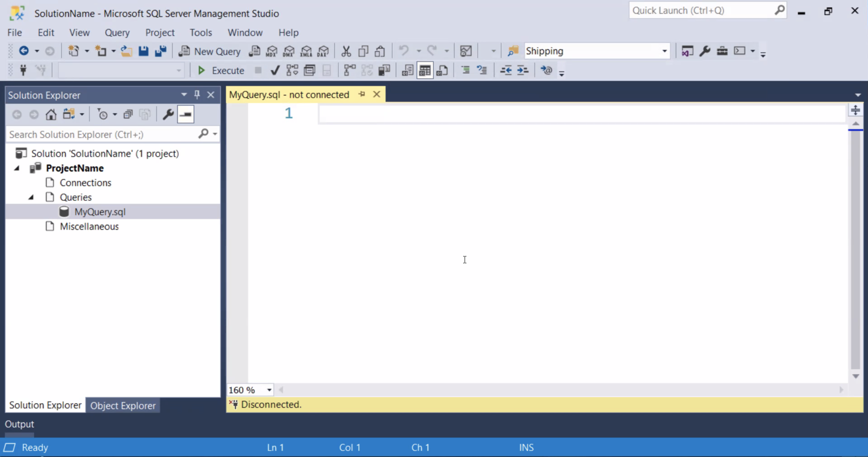Collapse the Queries folder node
This screenshot has height=457, width=868.
[x=31, y=197]
